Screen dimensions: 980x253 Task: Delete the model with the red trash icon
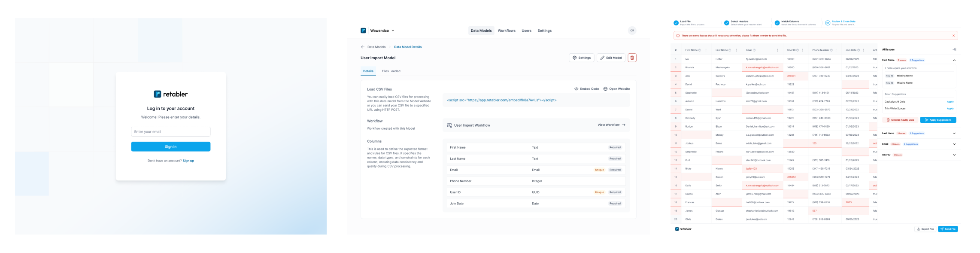coord(632,58)
